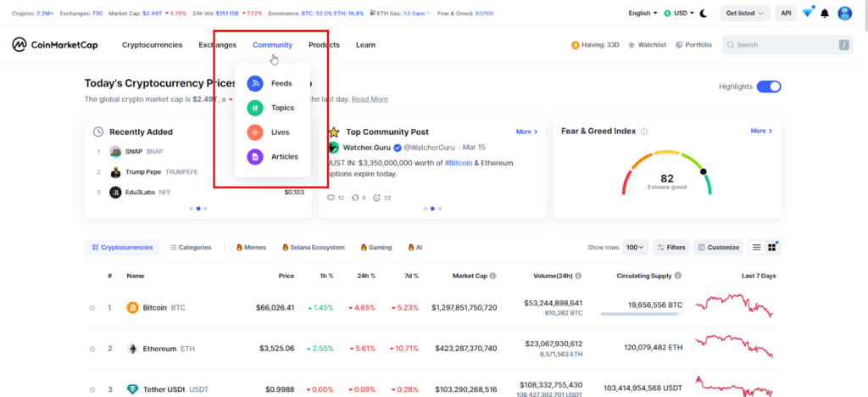Screen dimensions: 868x397
Task: Click inside the Search field
Action: point(787,45)
